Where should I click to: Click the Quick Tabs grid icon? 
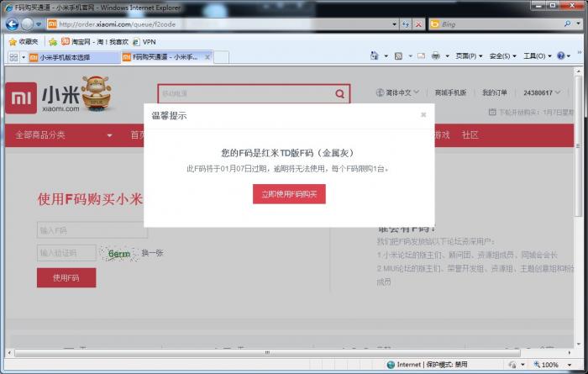pyautogui.click(x=13, y=57)
